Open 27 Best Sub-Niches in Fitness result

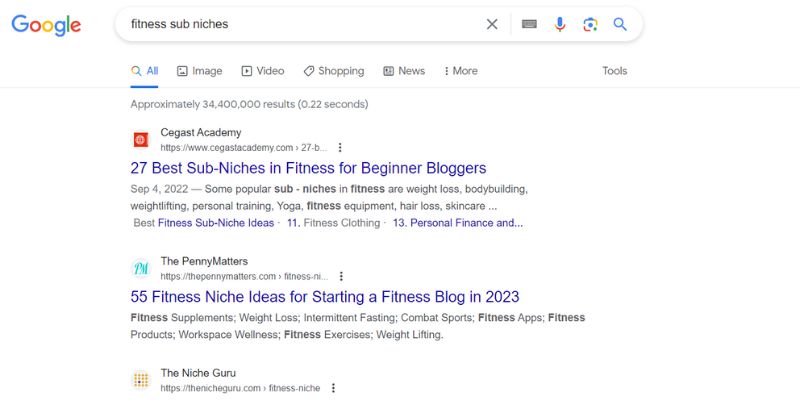coord(308,168)
